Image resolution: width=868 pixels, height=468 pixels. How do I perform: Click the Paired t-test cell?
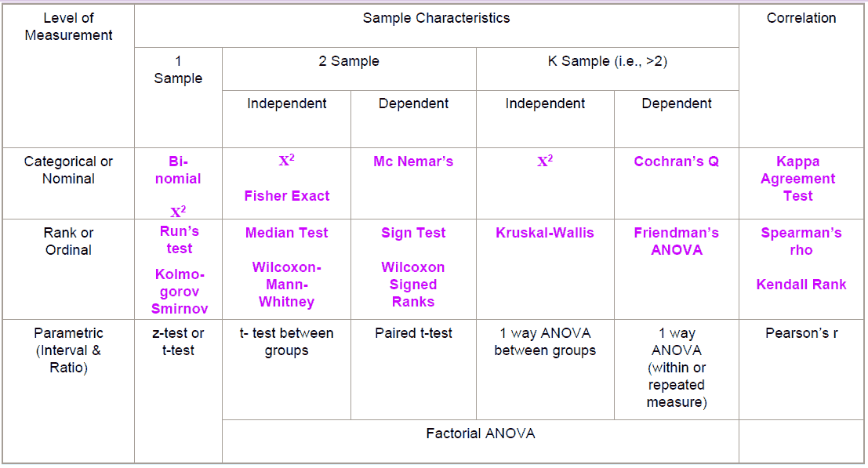point(413,333)
